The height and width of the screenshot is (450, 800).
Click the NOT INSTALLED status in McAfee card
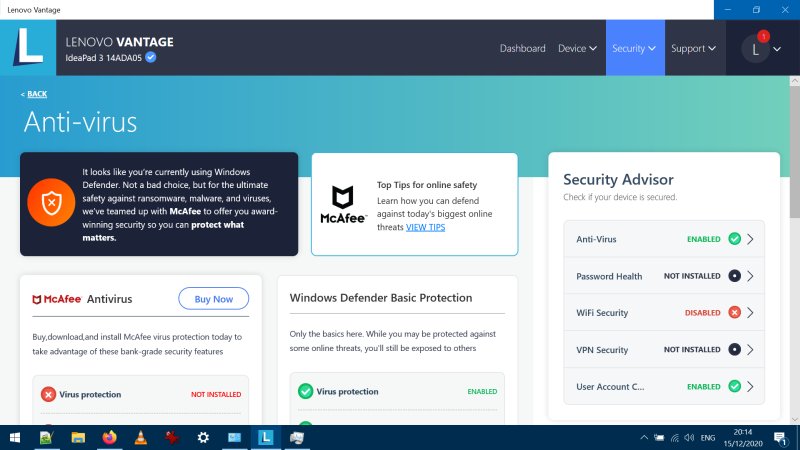(x=216, y=394)
